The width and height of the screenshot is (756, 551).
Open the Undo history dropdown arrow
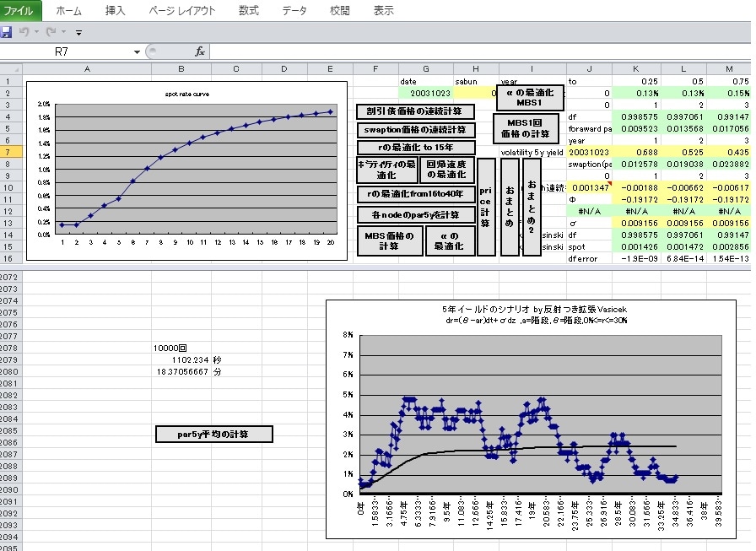pos(36,32)
